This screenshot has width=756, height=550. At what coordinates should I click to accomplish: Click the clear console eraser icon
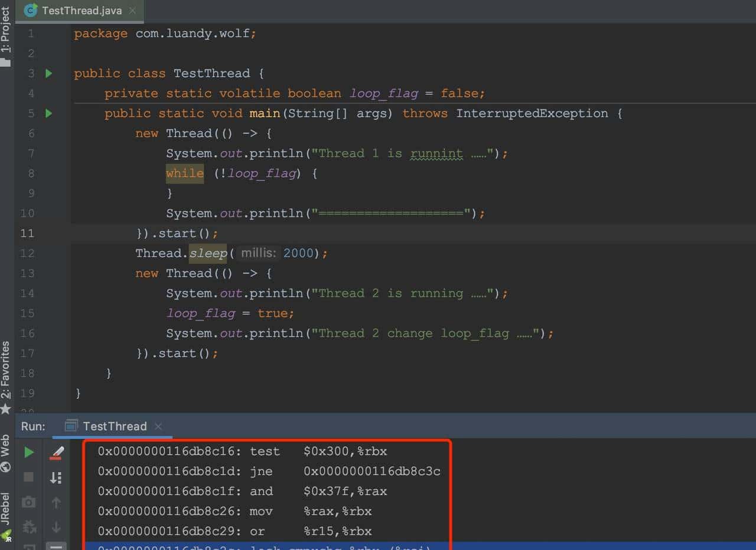pos(57,453)
